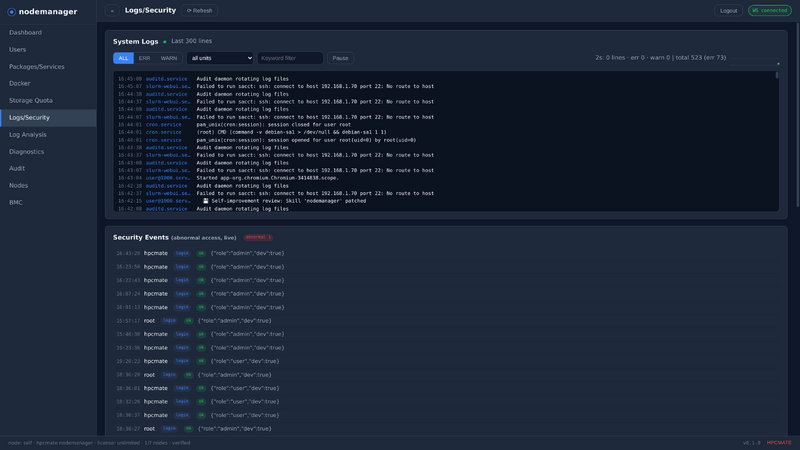This screenshot has width=800, height=450.
Task: Click the footer node license status text
Action: pos(99,443)
